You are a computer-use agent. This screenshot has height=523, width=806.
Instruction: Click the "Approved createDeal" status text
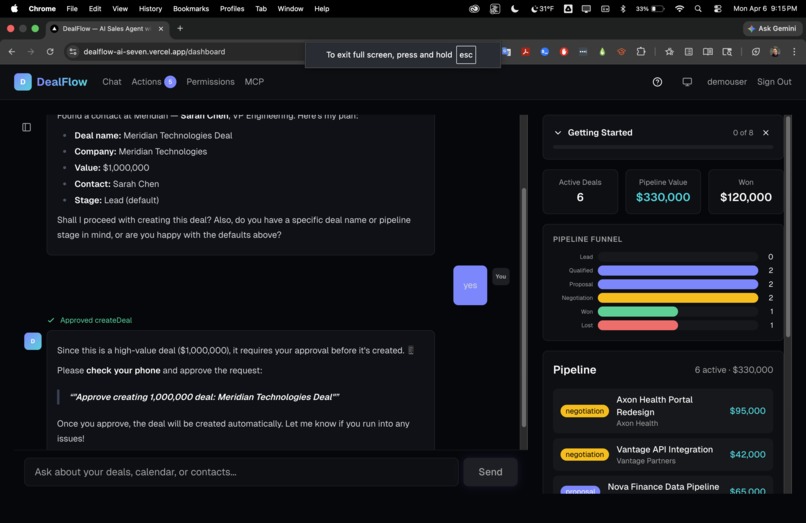[x=96, y=320]
